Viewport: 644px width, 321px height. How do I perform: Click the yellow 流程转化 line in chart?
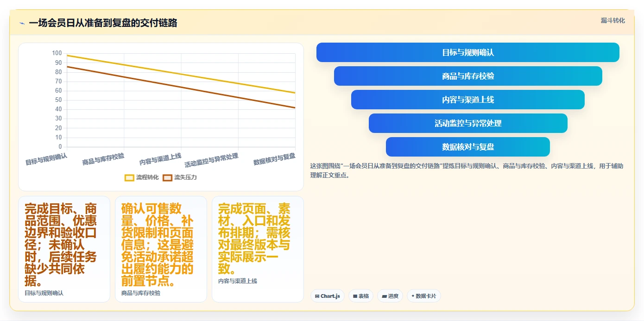tap(181, 74)
